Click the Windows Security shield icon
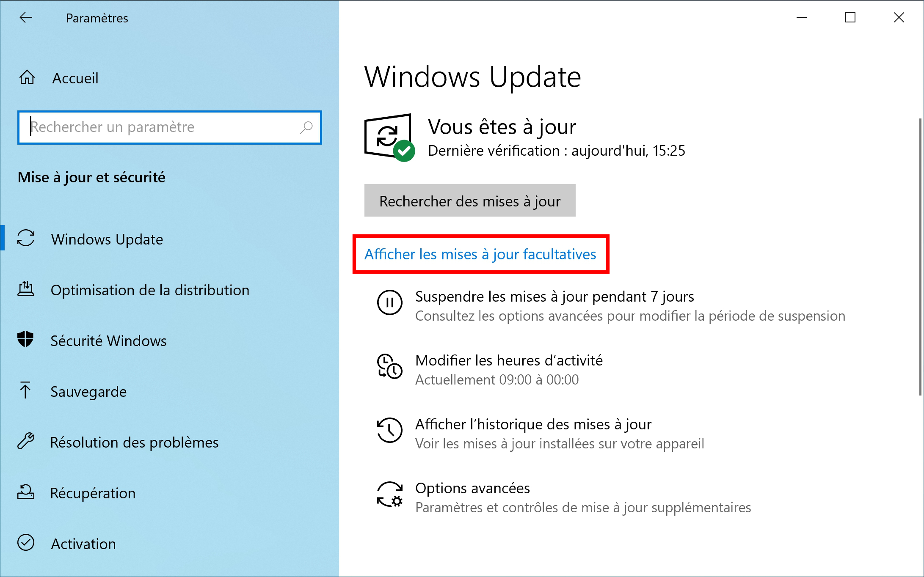The height and width of the screenshot is (577, 924). point(25,339)
